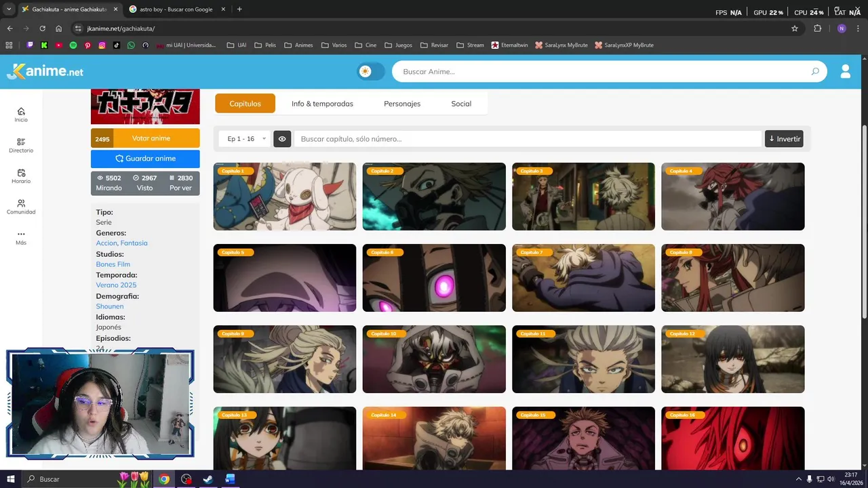Click the JKAnime.net logo

pos(45,71)
